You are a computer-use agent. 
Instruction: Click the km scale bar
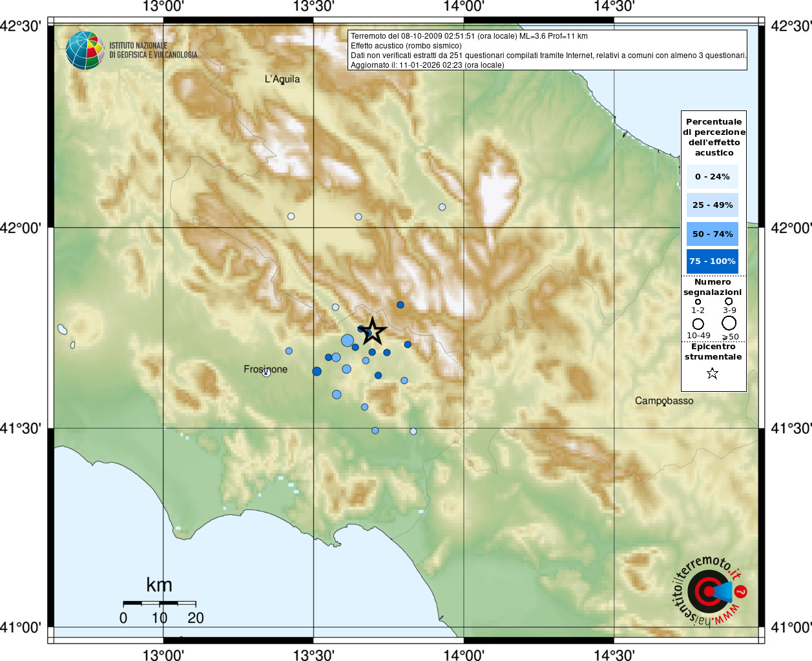(160, 603)
